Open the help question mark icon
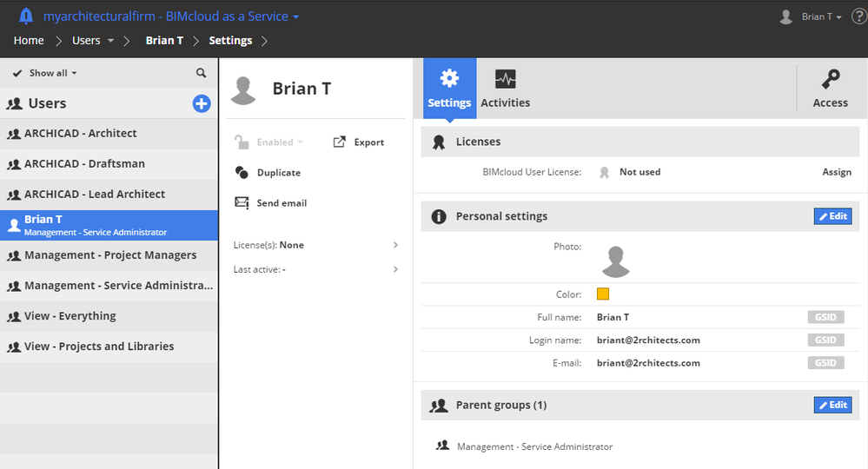The image size is (868, 469). click(859, 17)
